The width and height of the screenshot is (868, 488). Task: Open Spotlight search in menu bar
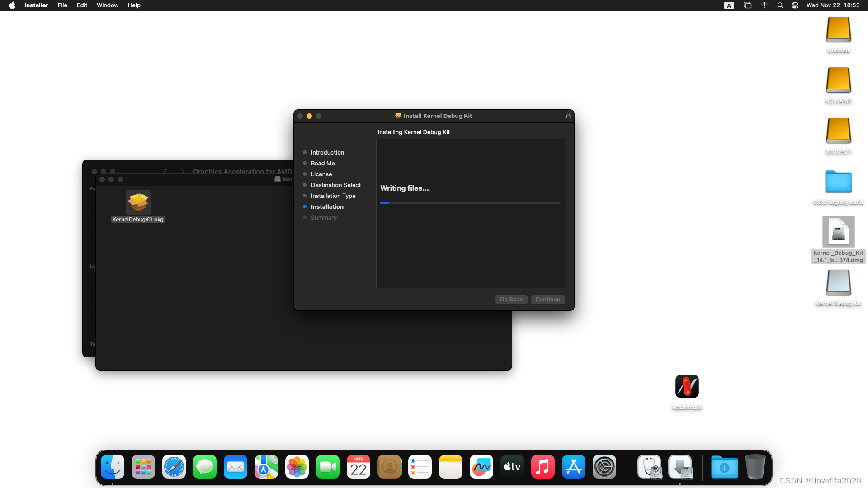pos(780,5)
